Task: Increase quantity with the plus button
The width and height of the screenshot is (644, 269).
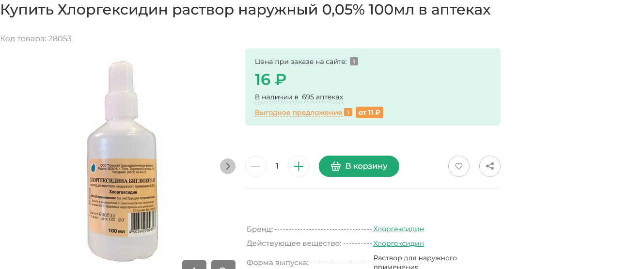Action: tap(298, 166)
